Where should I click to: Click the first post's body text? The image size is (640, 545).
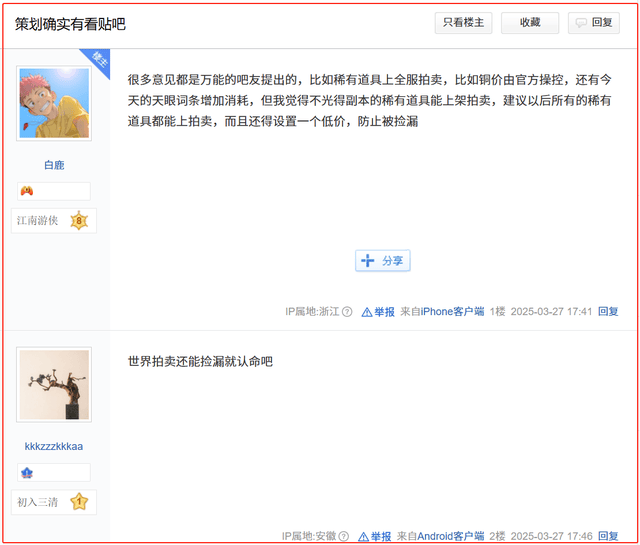click(x=369, y=100)
